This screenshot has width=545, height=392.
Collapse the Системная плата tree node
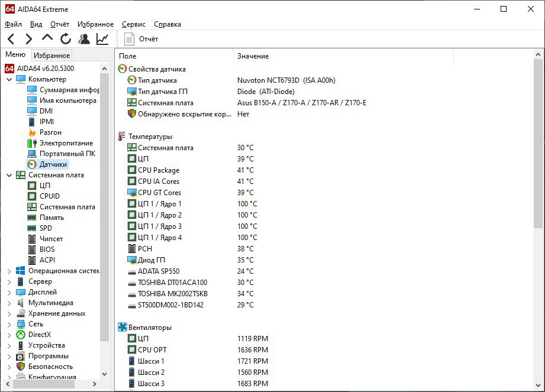tap(9, 176)
